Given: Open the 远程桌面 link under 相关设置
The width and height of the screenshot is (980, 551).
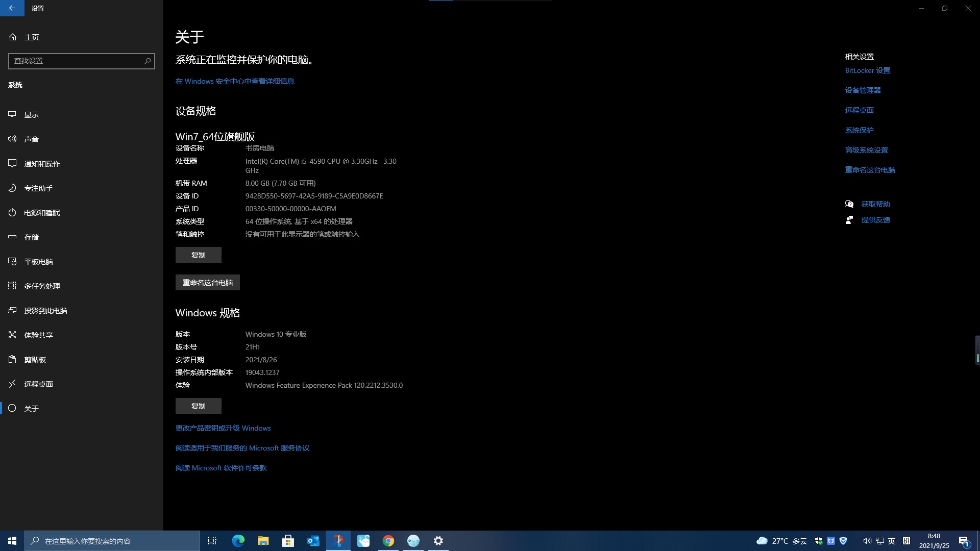Looking at the screenshot, I should click(860, 110).
